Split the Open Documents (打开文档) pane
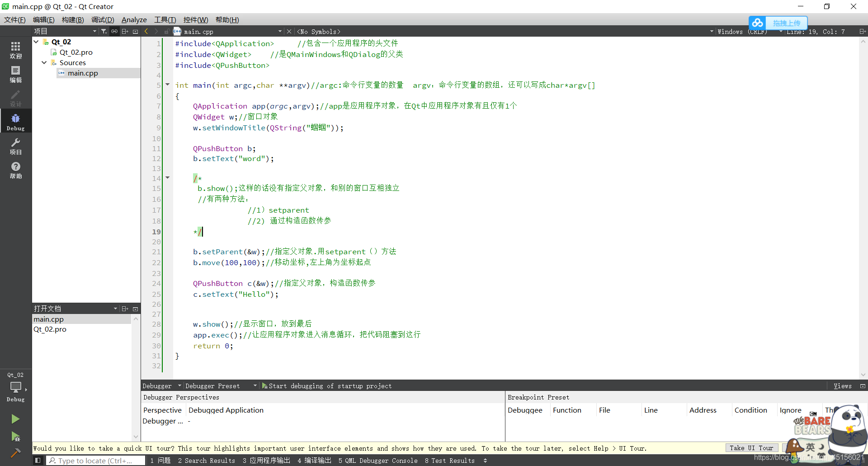 pyautogui.click(x=125, y=309)
